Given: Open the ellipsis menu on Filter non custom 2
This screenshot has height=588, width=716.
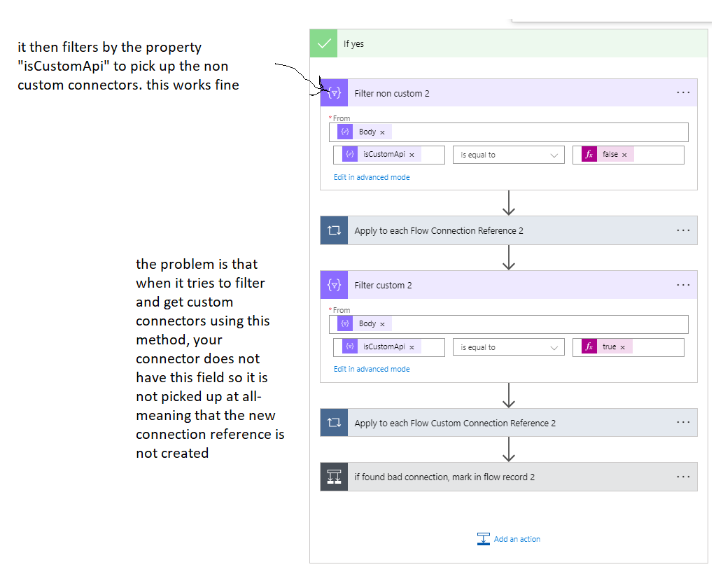Looking at the screenshot, I should coord(683,92).
